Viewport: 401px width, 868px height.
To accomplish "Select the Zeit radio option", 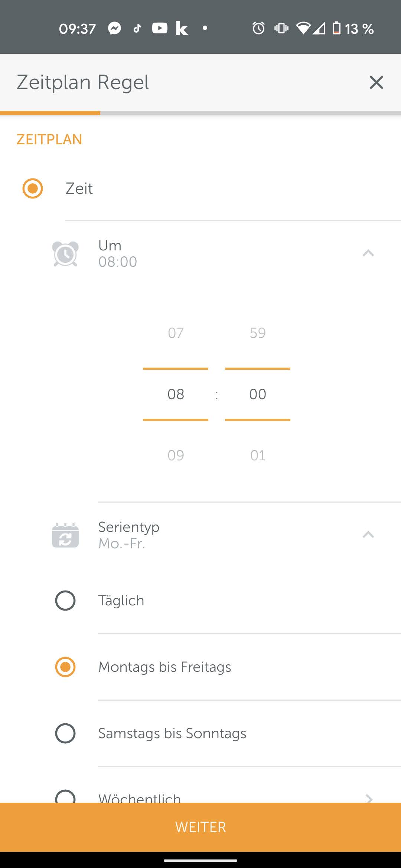I will click(33, 188).
